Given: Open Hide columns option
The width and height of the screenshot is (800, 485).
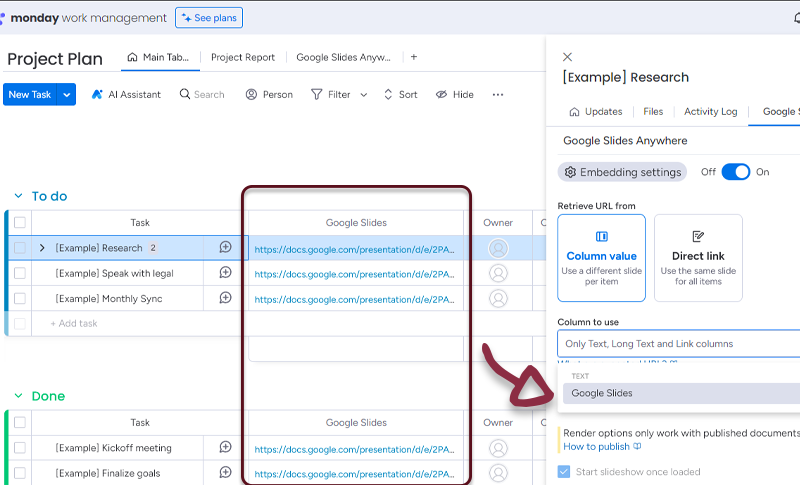Looking at the screenshot, I should click(x=454, y=94).
